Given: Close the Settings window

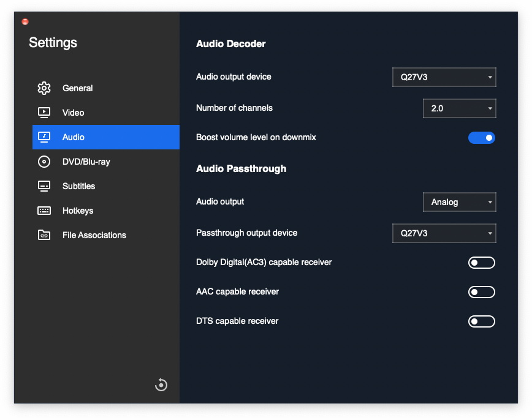Looking at the screenshot, I should coord(25,21).
